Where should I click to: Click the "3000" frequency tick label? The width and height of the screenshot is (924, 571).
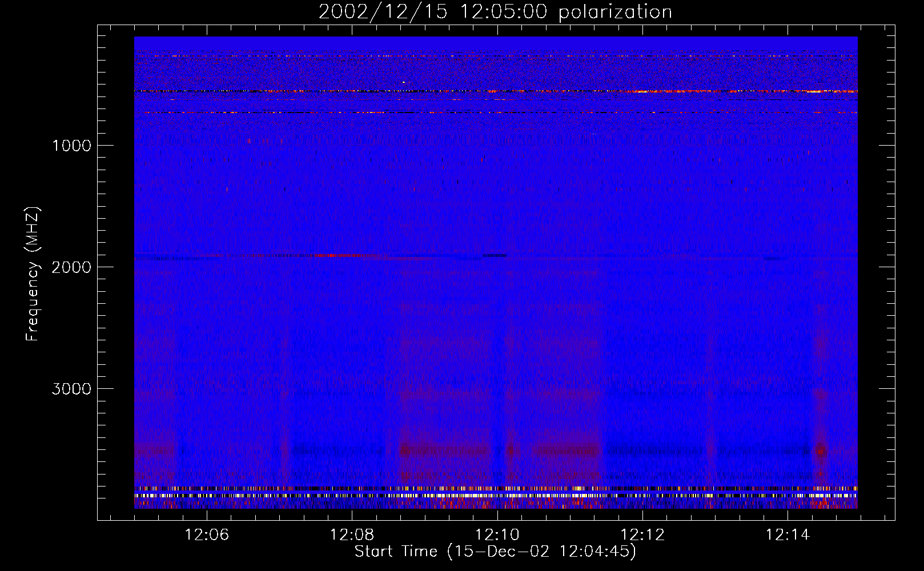(x=71, y=389)
